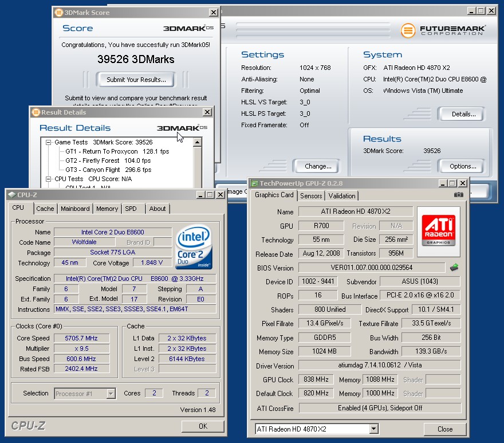Click the 39526 3DMarks score text
Screen dimensions: 504x443
click(136, 59)
